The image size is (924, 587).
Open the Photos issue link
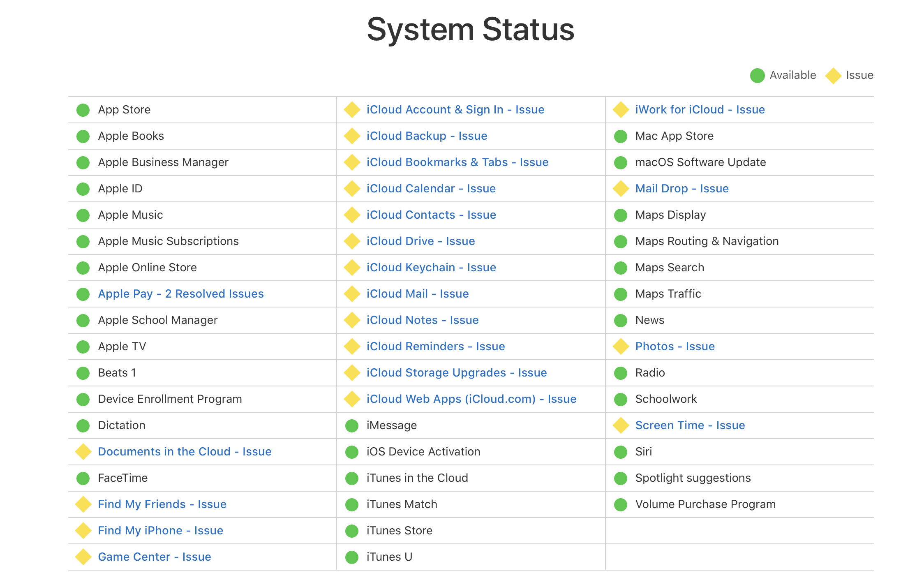point(675,347)
